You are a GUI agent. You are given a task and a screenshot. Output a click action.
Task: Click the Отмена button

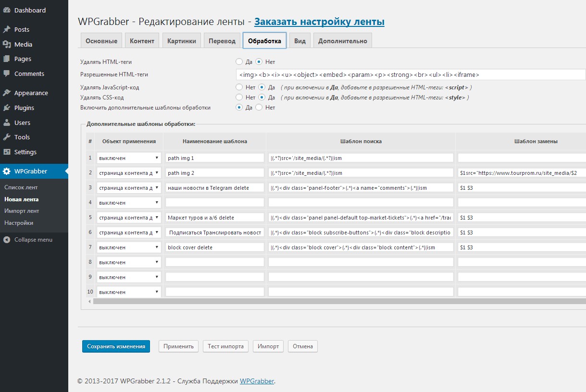303,346
